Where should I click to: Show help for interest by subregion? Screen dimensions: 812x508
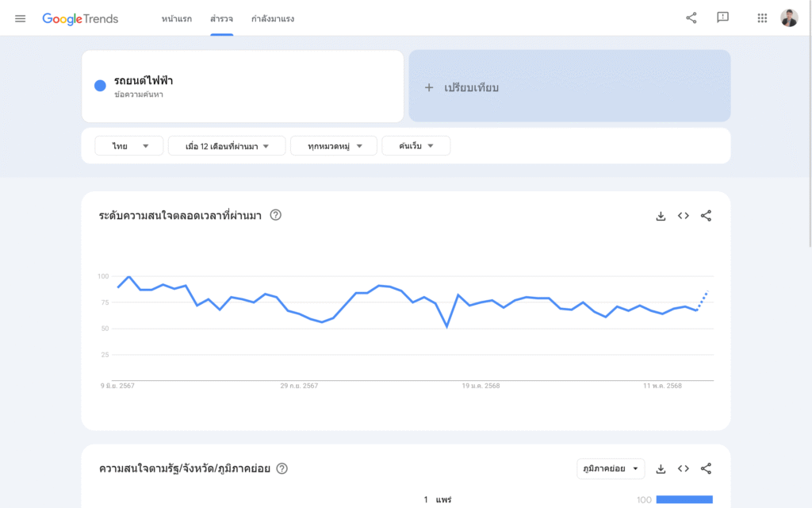coord(282,468)
